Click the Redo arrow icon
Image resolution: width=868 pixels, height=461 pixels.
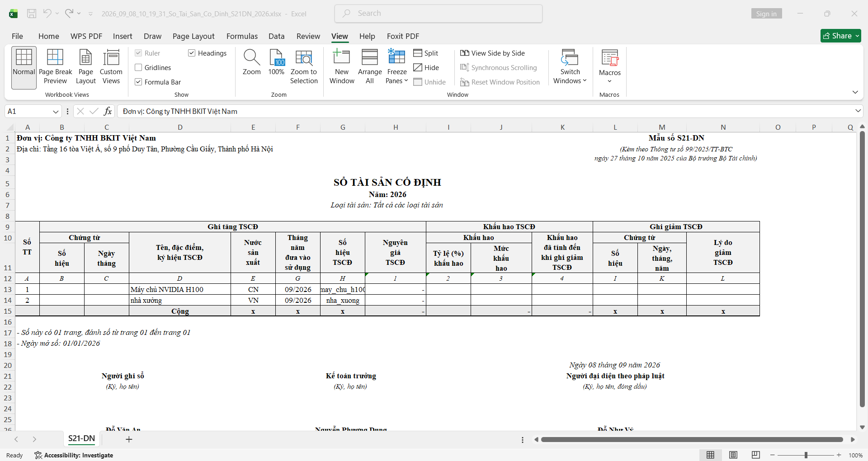69,14
